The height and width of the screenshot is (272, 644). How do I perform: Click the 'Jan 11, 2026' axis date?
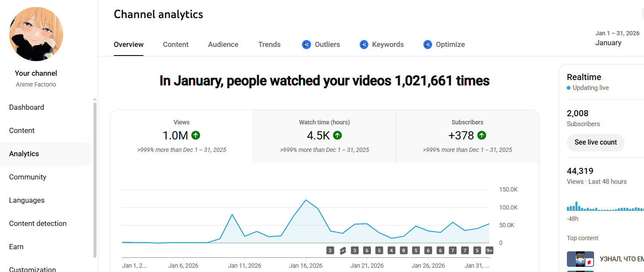tap(245, 266)
